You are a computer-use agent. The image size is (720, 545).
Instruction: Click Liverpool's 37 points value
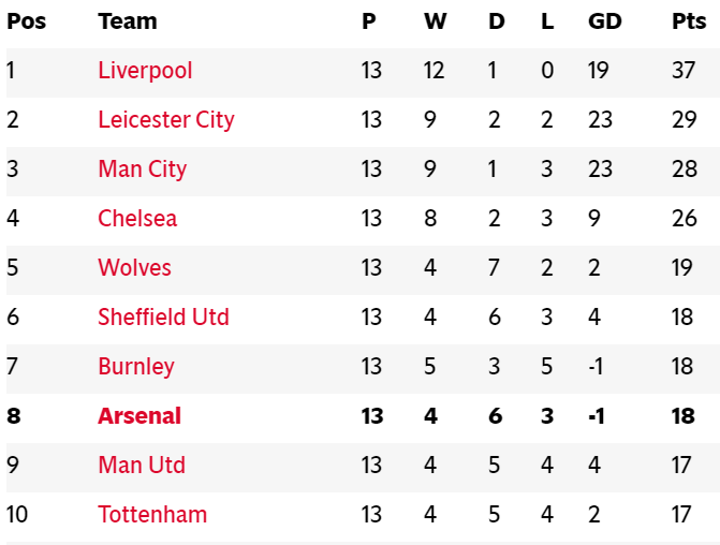pyautogui.click(x=684, y=71)
